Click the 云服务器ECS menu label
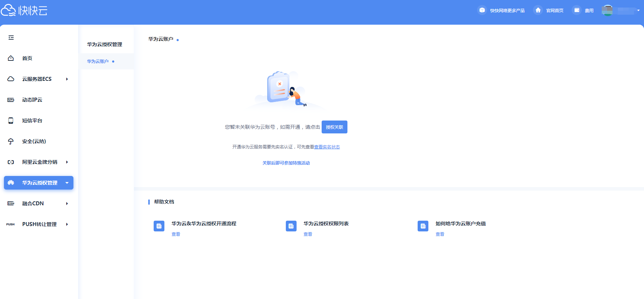This screenshot has width=644, height=299. [37, 79]
